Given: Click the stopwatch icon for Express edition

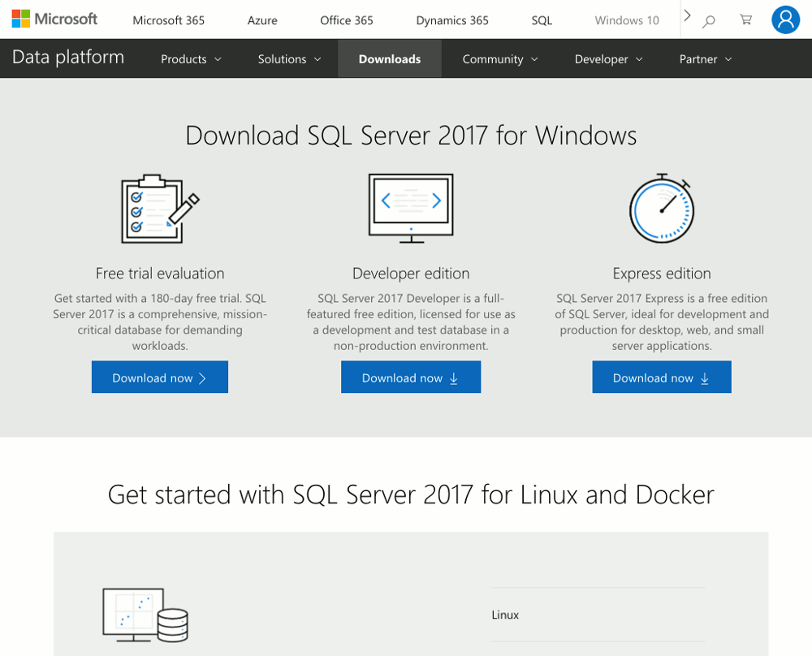Looking at the screenshot, I should tap(662, 208).
